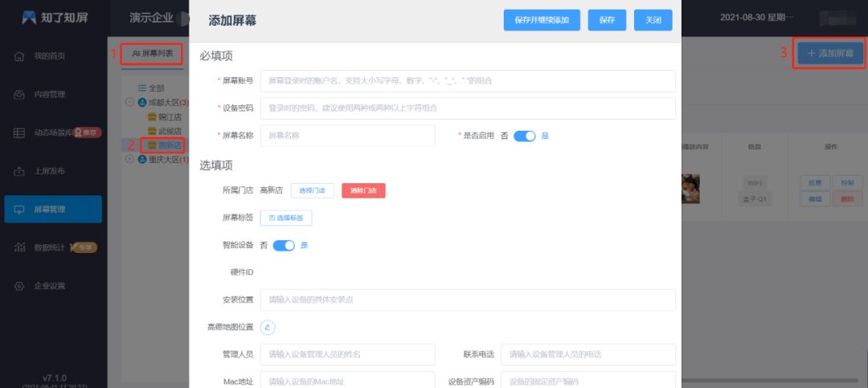Focus the 管理人员 input field
This screenshot has height=388, width=868.
click(348, 354)
